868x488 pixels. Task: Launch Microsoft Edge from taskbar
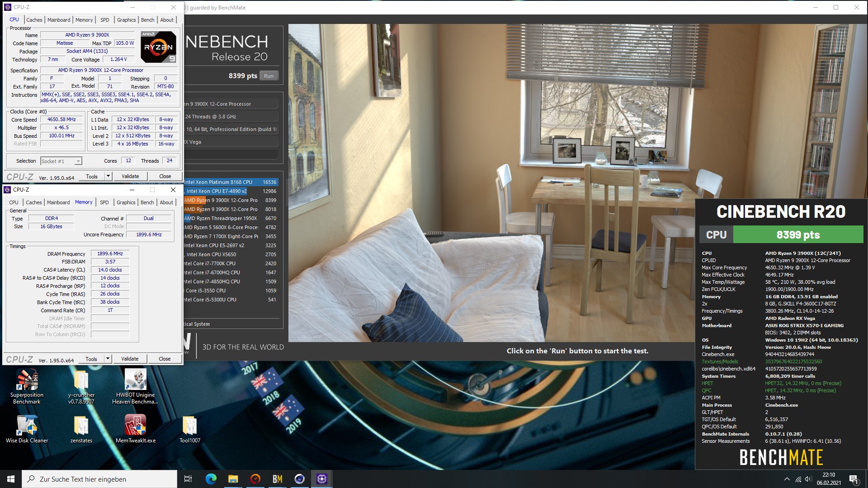click(x=211, y=479)
